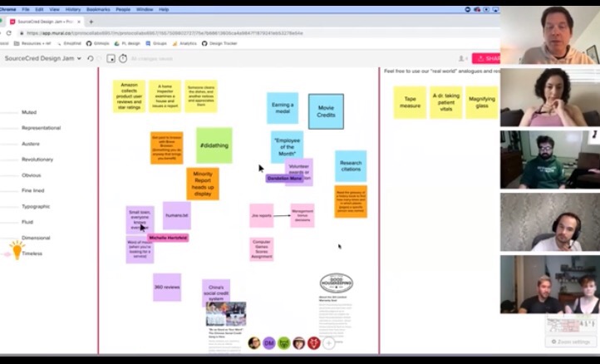Select the Employee of the Month sticky note
Viewport: 600px width, 364px height.
click(287, 147)
